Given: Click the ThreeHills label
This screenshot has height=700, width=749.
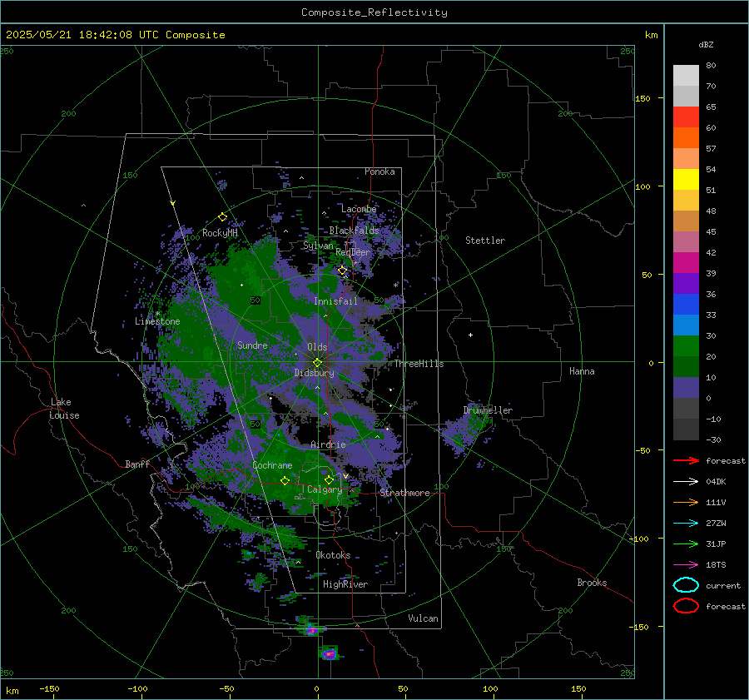Looking at the screenshot, I should click(x=419, y=364).
